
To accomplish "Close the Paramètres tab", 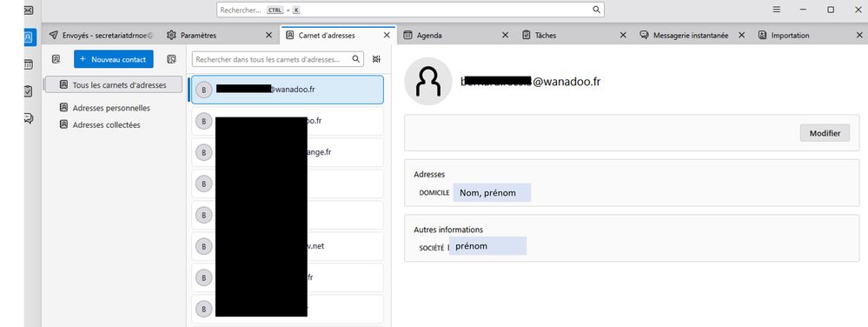I will tap(269, 35).
